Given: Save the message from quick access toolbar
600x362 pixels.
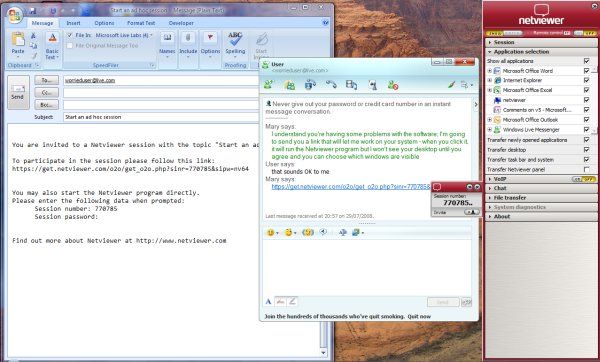Looking at the screenshot, I should coord(33,11).
